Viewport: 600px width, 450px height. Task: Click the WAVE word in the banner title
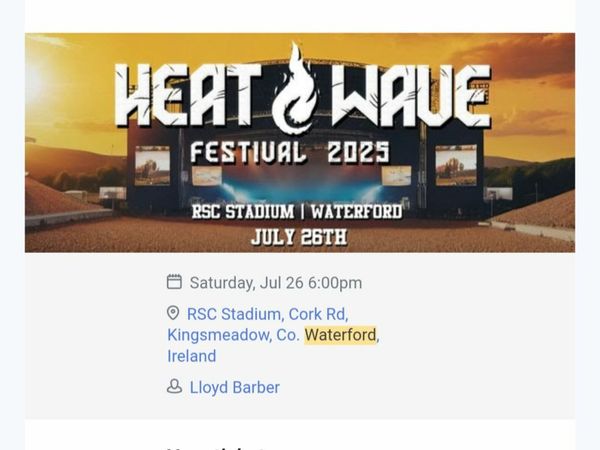pos(411,96)
